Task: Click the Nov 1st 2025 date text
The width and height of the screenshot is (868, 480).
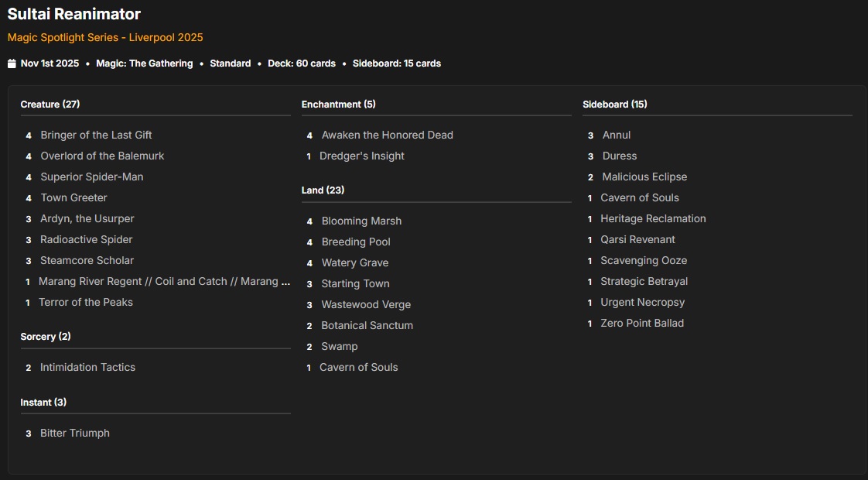Action: 50,63
